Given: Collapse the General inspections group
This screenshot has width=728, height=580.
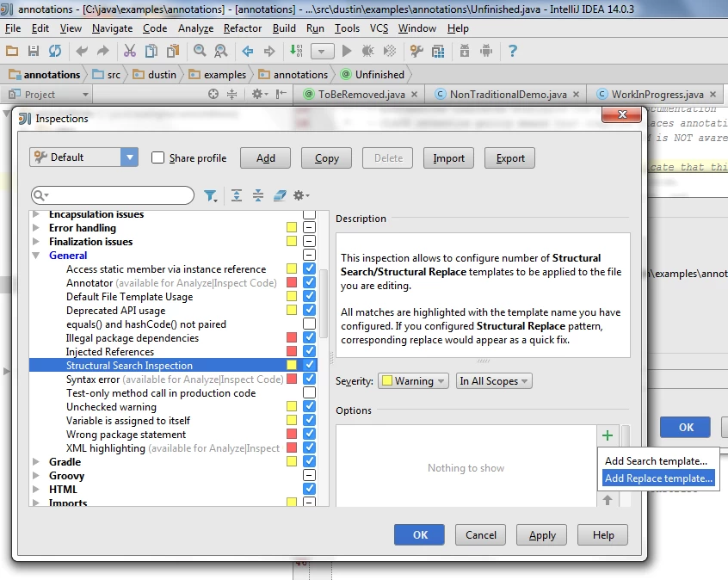Looking at the screenshot, I should click(36, 256).
